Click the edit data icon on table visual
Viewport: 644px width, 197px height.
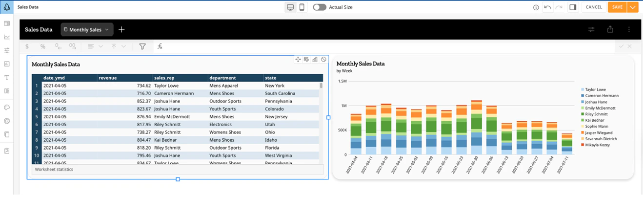tap(306, 59)
